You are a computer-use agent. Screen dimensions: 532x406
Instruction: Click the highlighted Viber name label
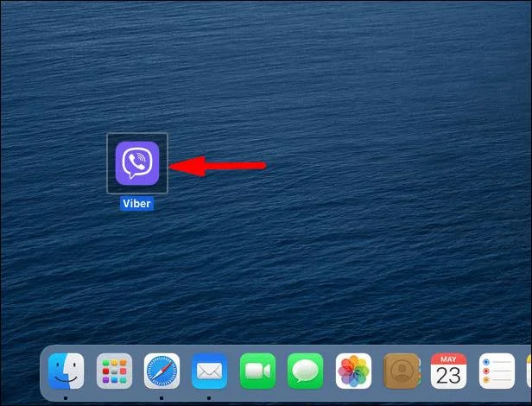(x=136, y=204)
